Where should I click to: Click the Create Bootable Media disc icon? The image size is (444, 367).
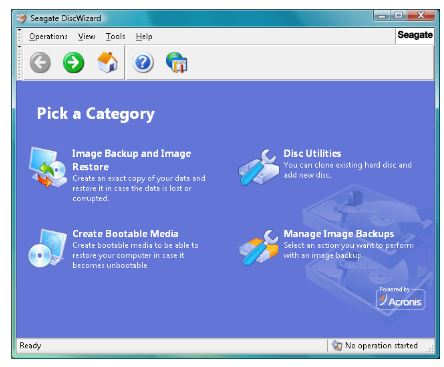(x=47, y=248)
